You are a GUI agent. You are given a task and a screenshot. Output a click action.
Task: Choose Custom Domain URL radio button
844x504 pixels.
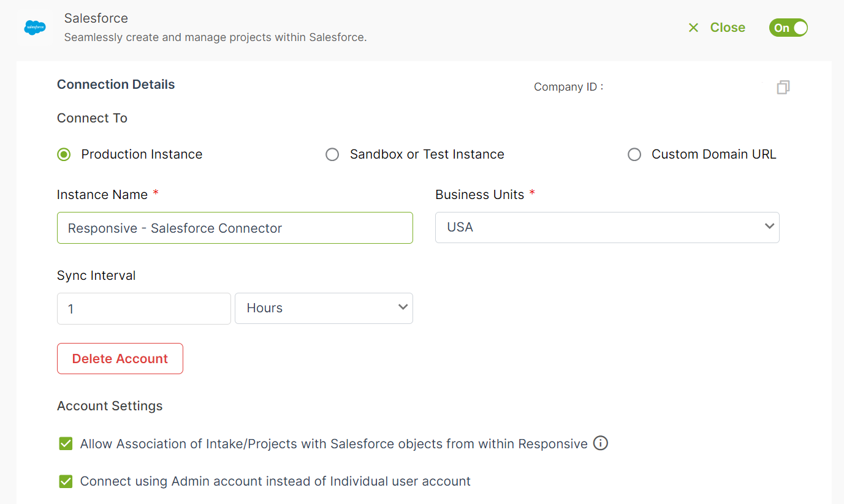tap(634, 154)
